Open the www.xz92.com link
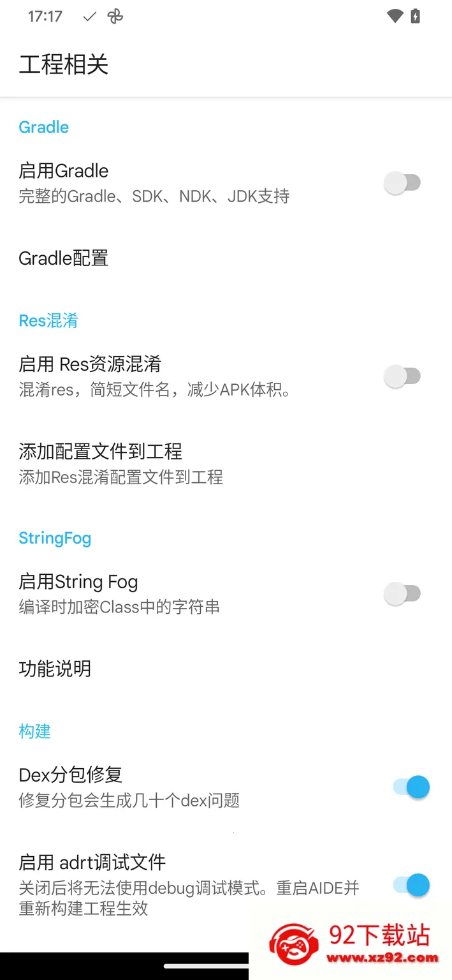This screenshot has width=452, height=980. [383, 958]
